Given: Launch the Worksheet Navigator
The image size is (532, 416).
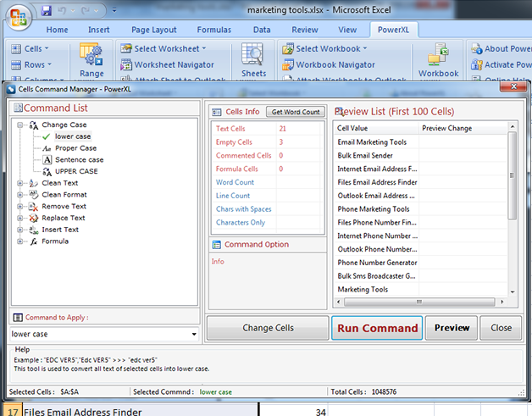Looking at the screenshot, I should pyautogui.click(x=167, y=64).
